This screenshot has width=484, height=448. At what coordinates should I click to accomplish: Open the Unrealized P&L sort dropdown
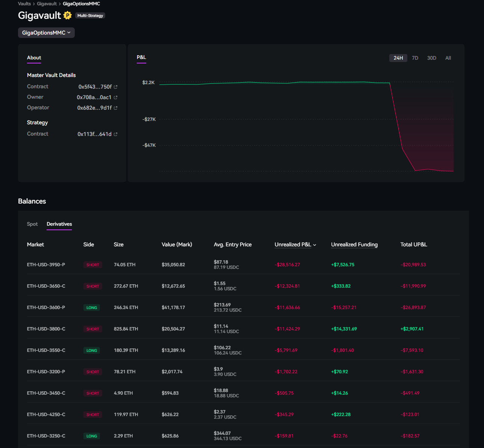pos(315,244)
